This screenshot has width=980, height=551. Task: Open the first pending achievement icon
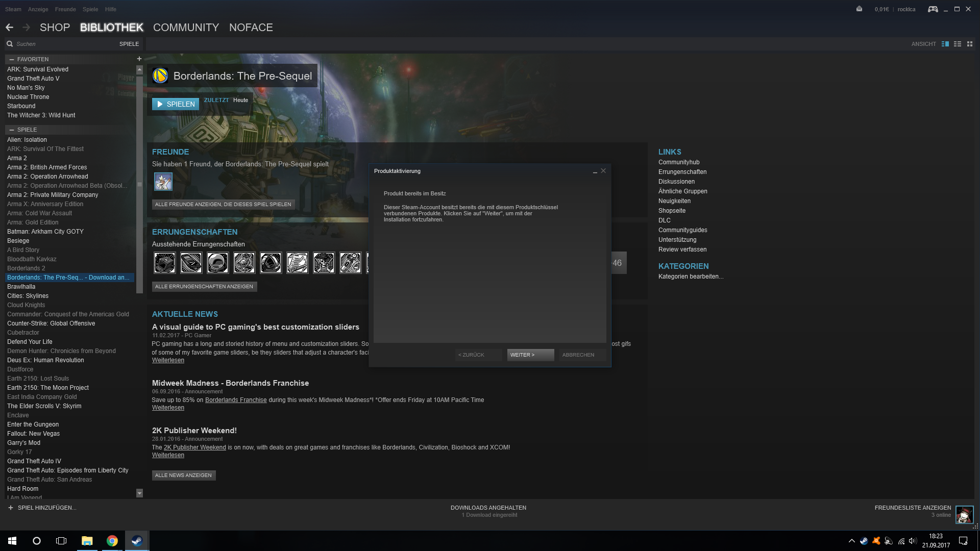click(164, 263)
